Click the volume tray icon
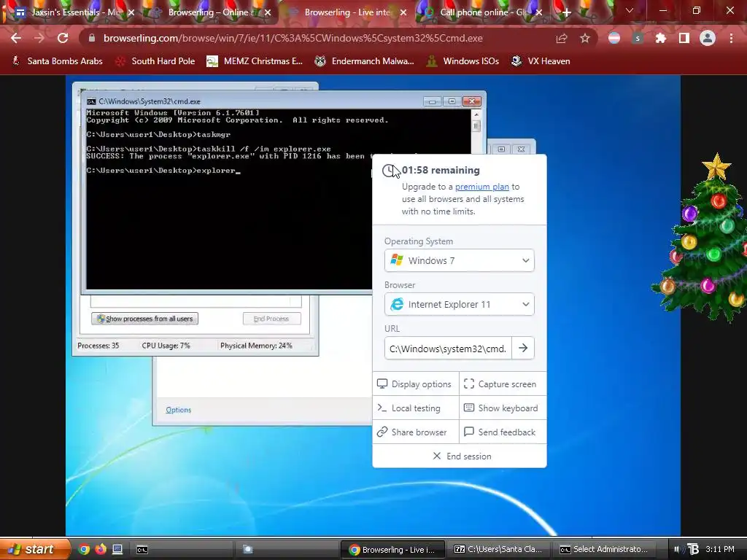Screen dimensions: 747x560 [678, 550]
